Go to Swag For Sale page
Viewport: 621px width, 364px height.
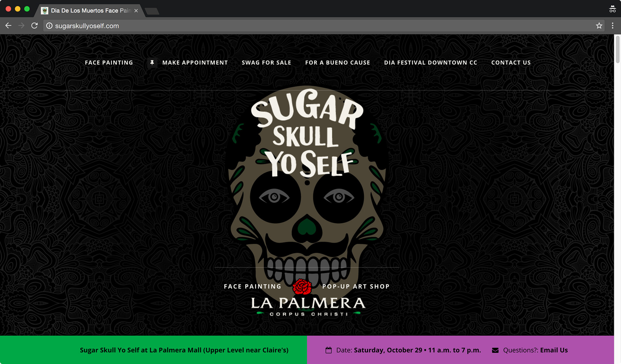[267, 62]
